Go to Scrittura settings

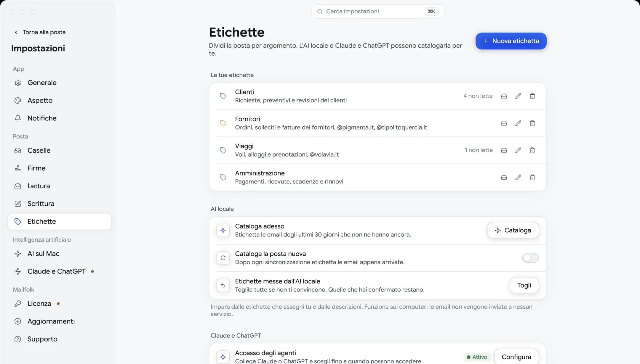click(x=60, y=204)
